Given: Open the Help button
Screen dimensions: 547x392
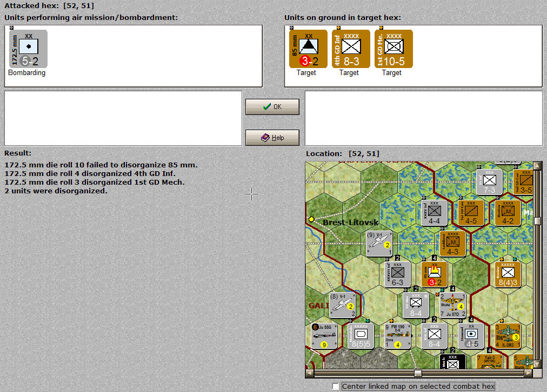Looking at the screenshot, I should point(272,138).
